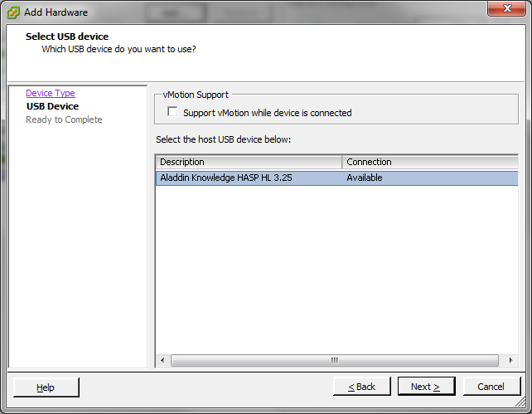The image size is (532, 414).
Task: Click the vSphere Add Hardware title icon
Action: pos(13,12)
